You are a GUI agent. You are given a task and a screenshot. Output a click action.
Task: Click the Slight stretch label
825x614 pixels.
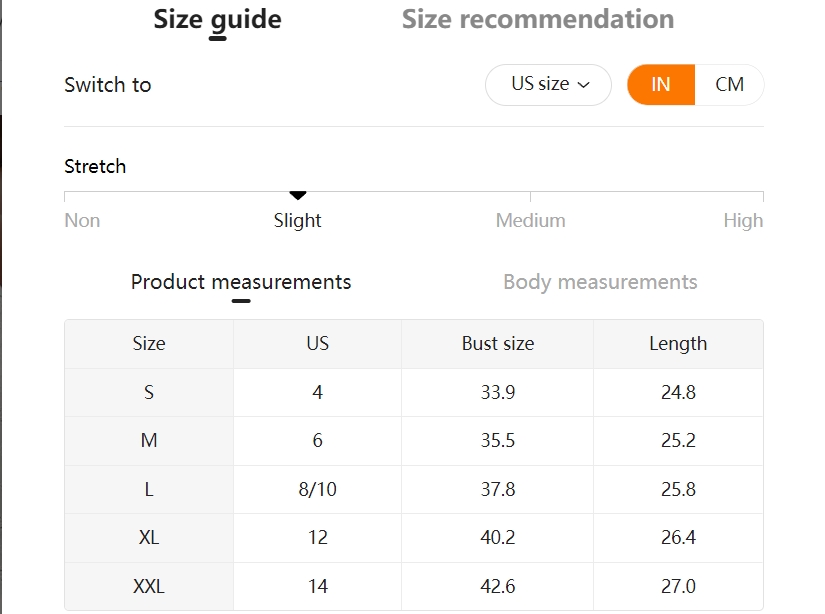pyautogui.click(x=297, y=220)
